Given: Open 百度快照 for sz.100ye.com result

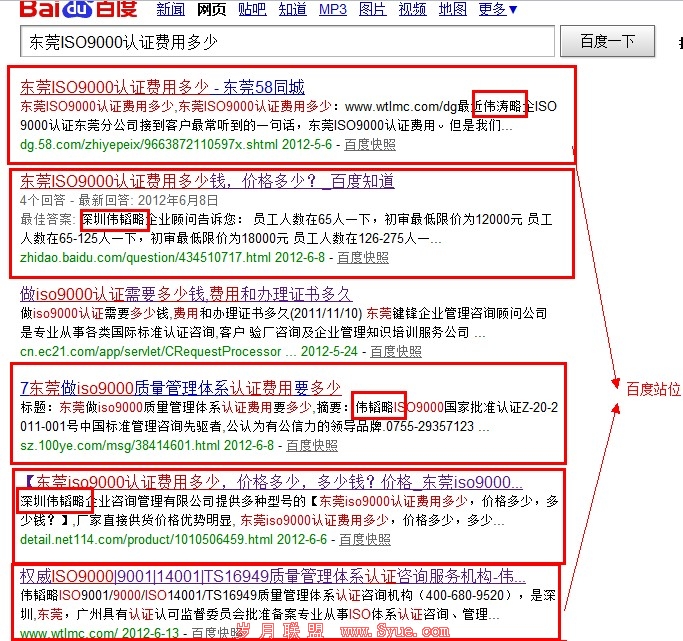Looking at the screenshot, I should click(x=312, y=445).
